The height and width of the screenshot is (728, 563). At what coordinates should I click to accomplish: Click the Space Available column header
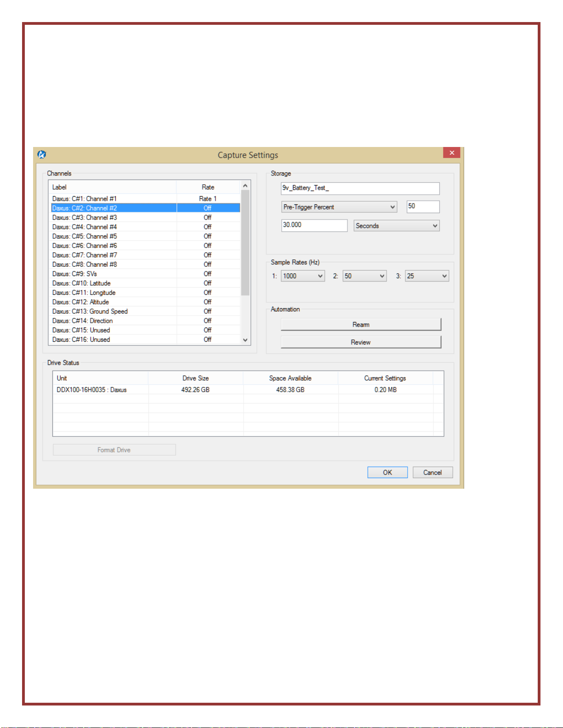[x=290, y=378]
